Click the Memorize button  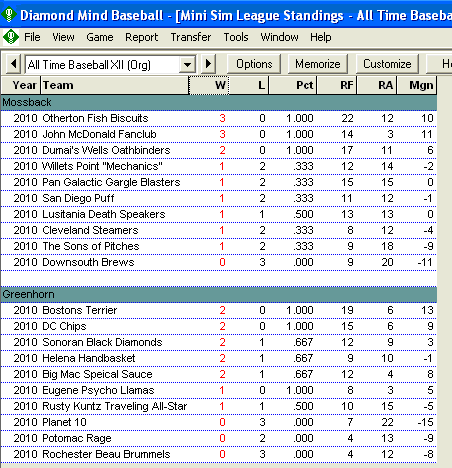318,64
